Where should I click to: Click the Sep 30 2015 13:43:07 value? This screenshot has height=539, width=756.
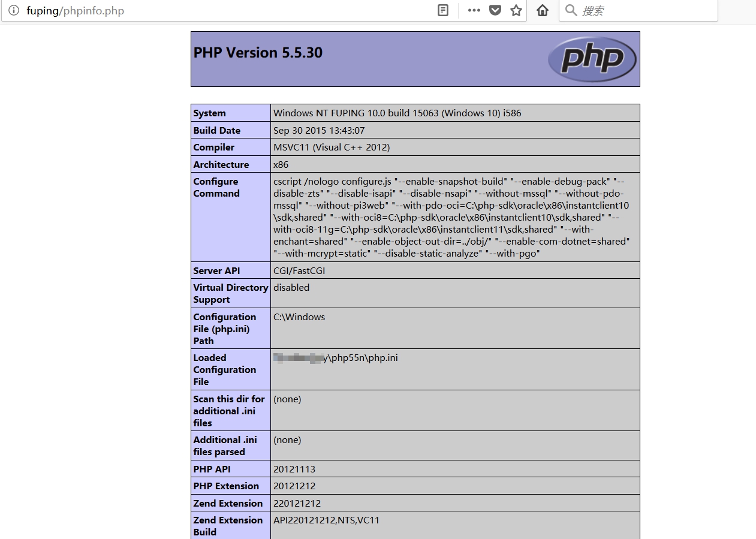[x=319, y=130]
